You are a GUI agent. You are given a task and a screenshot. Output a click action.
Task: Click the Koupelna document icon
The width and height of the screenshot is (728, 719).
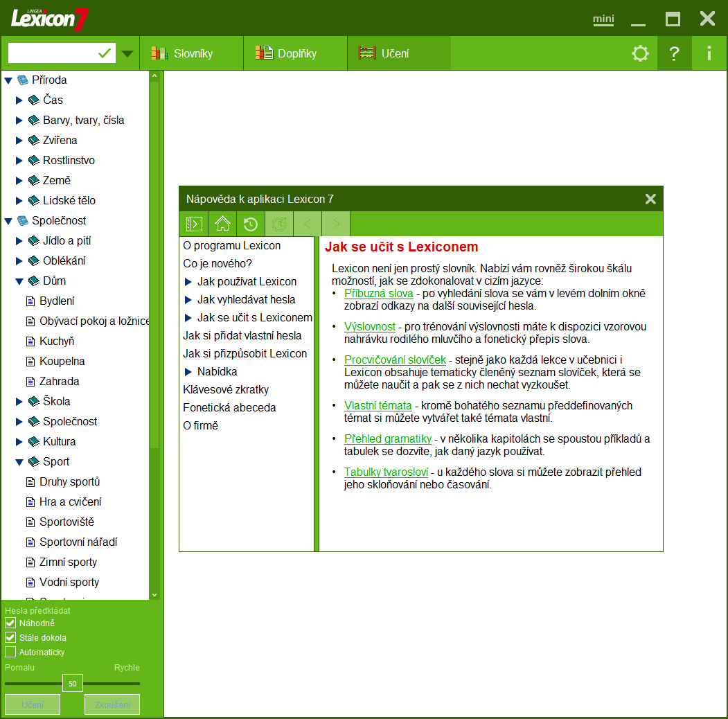coord(30,362)
